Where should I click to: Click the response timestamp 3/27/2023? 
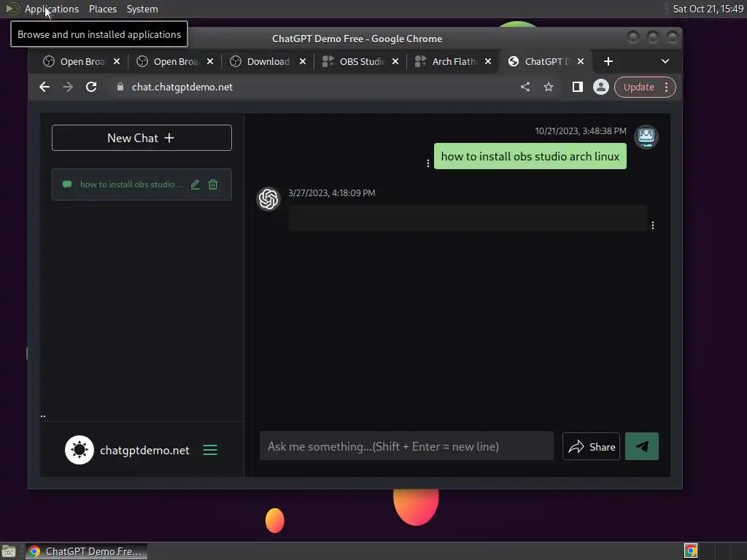[x=332, y=192]
